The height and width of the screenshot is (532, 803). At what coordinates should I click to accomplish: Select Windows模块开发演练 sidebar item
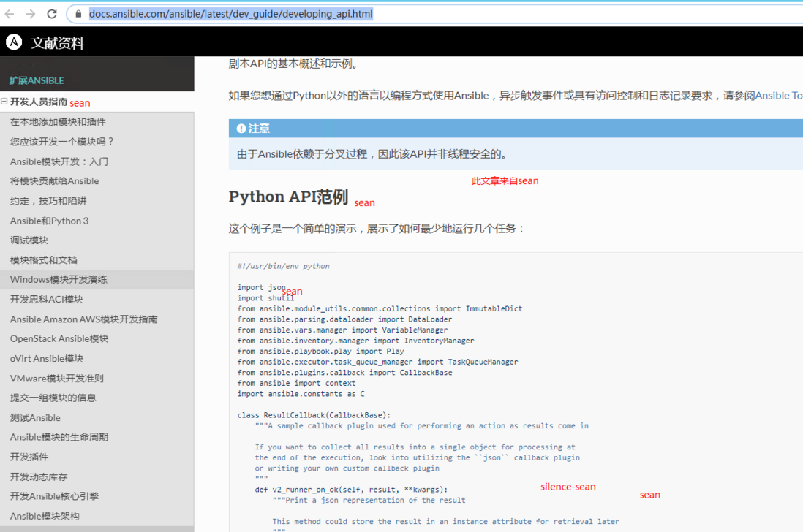[59, 279]
